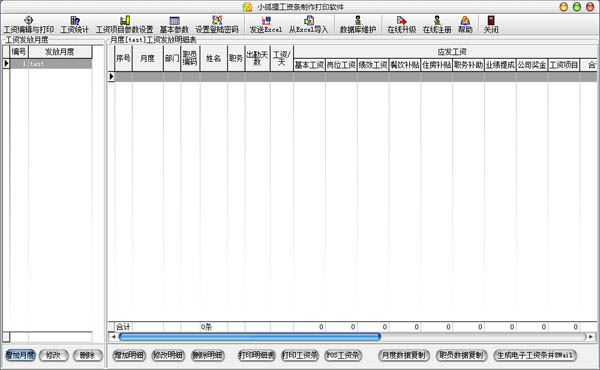The height and width of the screenshot is (370, 600).
Task: Click the 工资项目 column header
Action: pyautogui.click(x=564, y=65)
